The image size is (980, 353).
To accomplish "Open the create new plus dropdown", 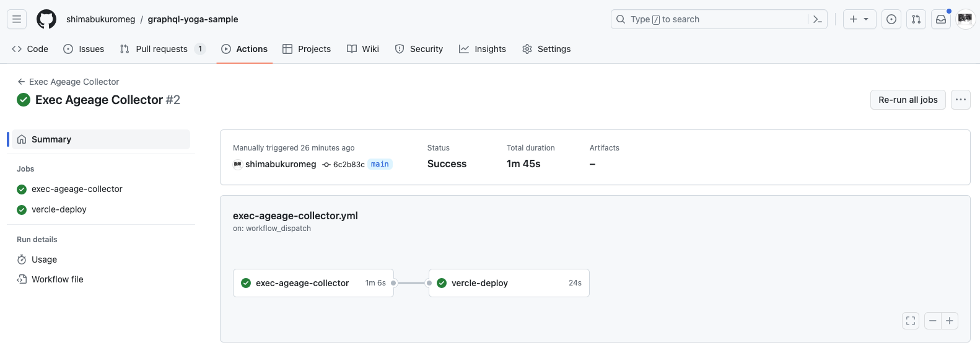I will (x=859, y=19).
